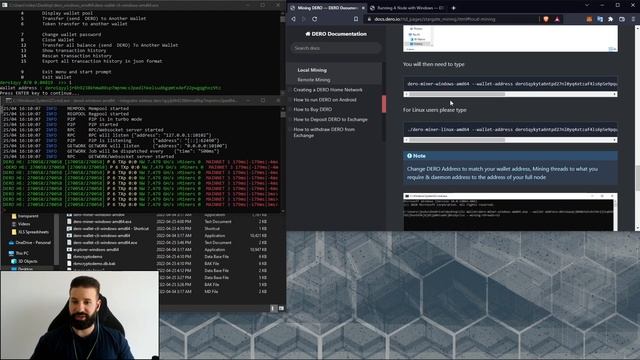Go back in the browser
This screenshot has height=360, width=640.
pos(293,19)
